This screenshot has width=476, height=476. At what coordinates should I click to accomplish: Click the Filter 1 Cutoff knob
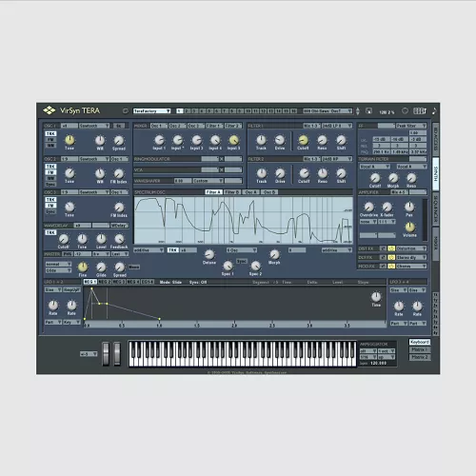(x=303, y=140)
